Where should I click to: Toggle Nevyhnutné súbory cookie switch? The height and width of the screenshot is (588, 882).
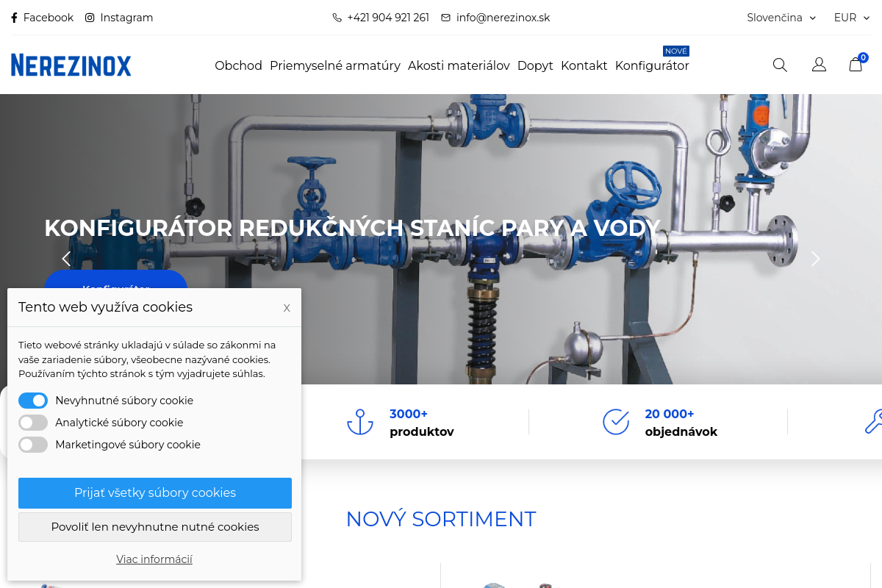tap(33, 401)
